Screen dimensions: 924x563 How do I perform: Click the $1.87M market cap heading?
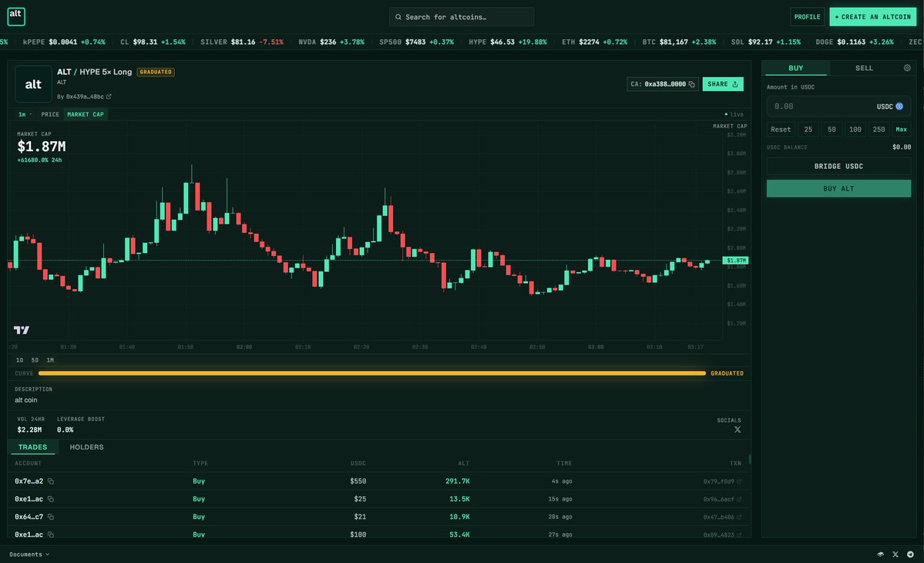pos(42,147)
